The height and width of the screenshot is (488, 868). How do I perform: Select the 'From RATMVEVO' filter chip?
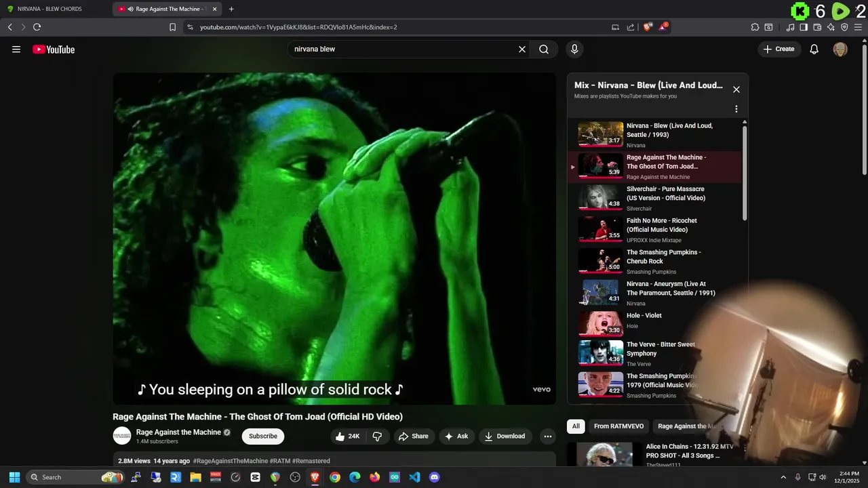(x=618, y=426)
